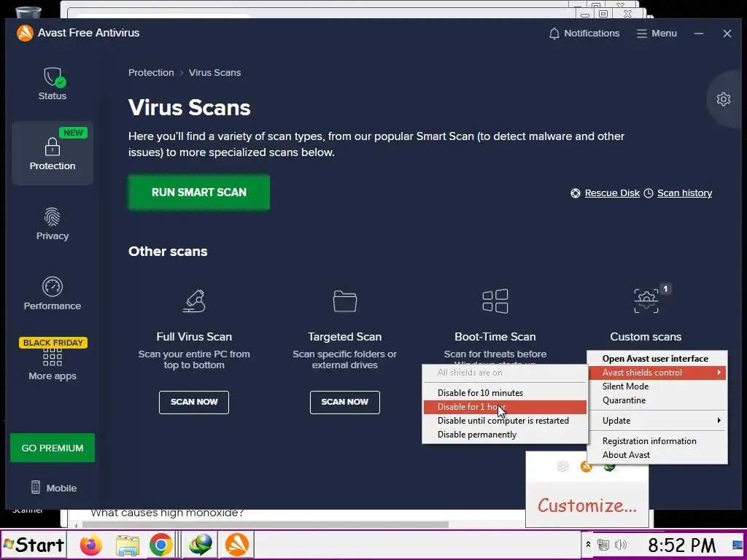Click SCAN NOW under Full Virus Scan
This screenshot has width=747, height=560.
point(194,402)
